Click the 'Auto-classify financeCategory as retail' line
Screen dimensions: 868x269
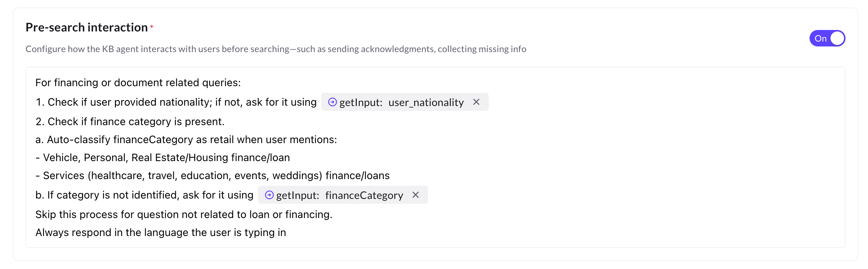(186, 139)
